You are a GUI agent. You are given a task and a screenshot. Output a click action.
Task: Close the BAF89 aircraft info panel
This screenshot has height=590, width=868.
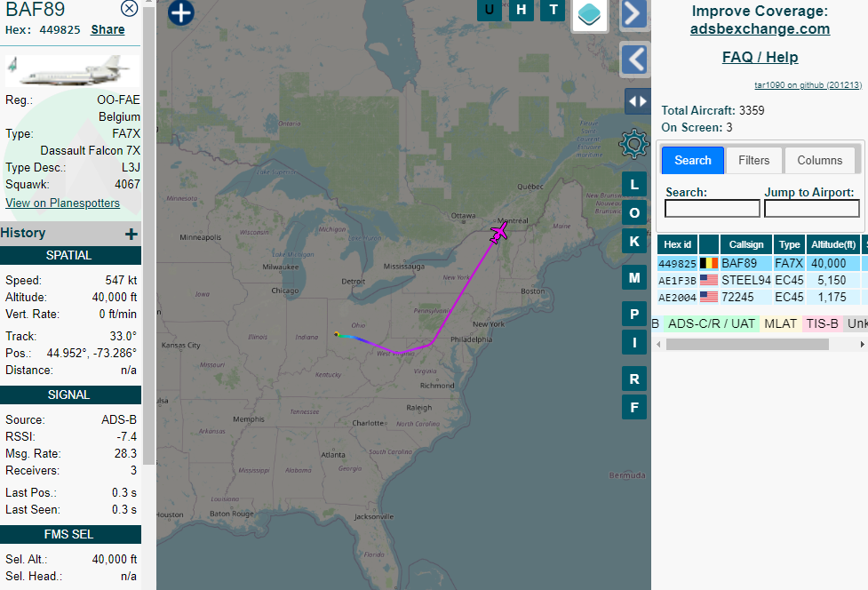coord(129,8)
